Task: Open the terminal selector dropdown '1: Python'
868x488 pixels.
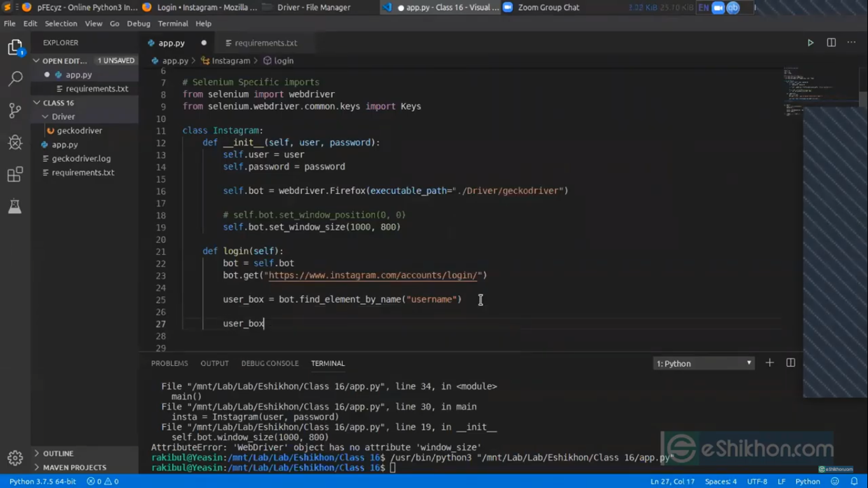Action: click(703, 363)
